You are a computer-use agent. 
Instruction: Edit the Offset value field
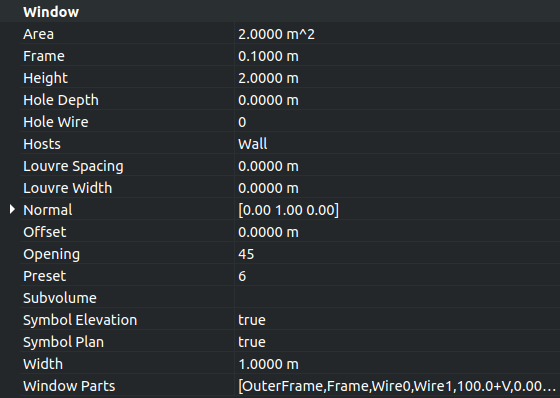click(397, 232)
